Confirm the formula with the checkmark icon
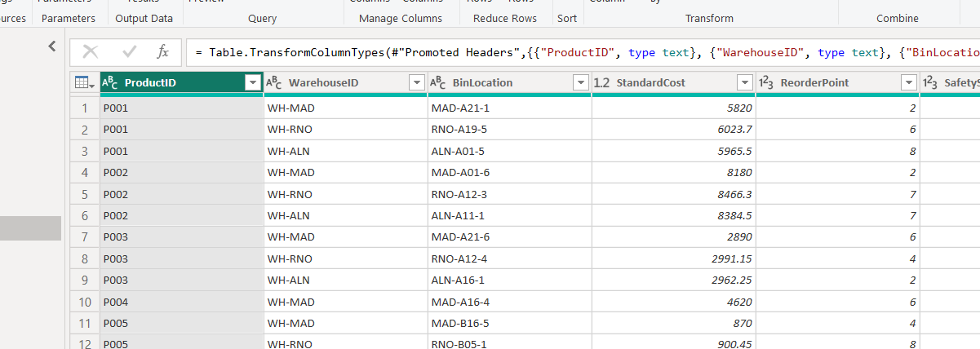Image resolution: width=980 pixels, height=349 pixels. (129, 51)
